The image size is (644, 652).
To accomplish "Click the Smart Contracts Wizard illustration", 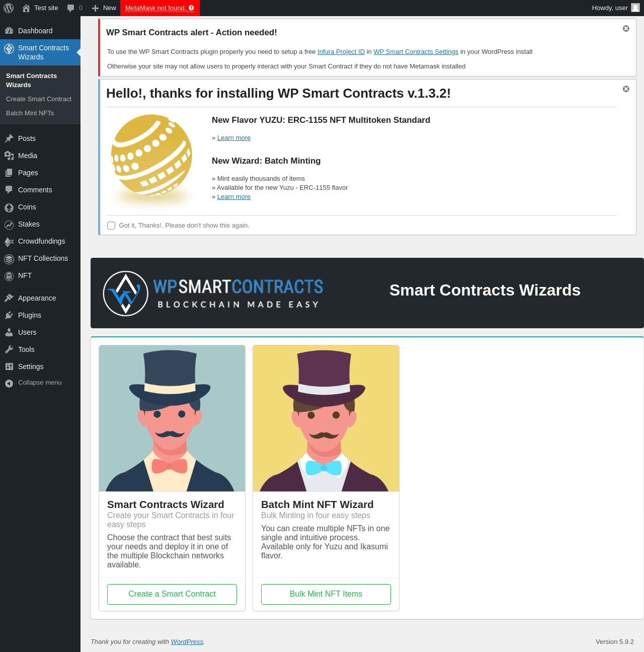I will pos(172,418).
